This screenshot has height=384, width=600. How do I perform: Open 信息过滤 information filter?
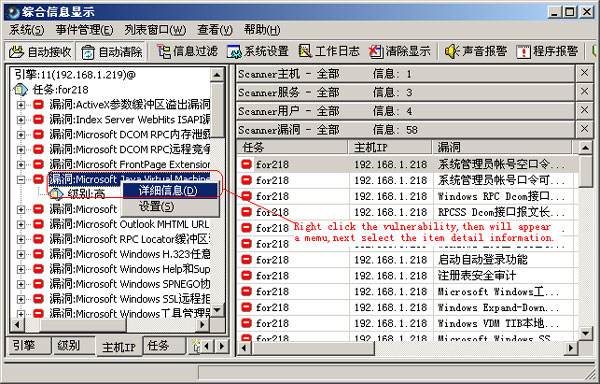point(187,52)
